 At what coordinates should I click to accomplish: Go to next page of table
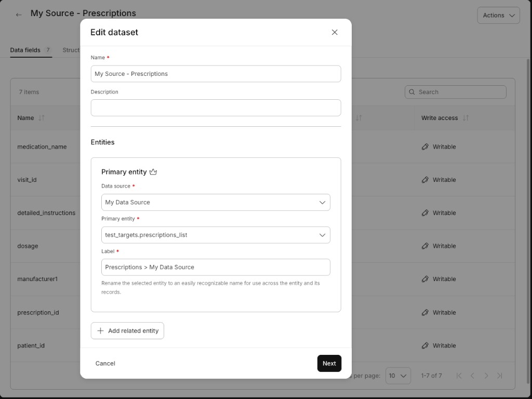tap(486, 376)
